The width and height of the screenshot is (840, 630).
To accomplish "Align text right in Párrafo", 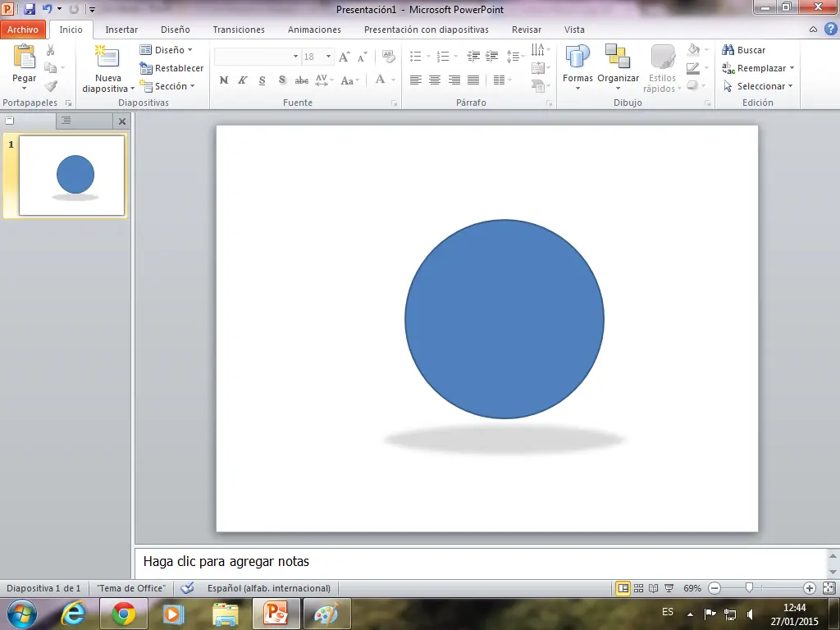I will [454, 80].
